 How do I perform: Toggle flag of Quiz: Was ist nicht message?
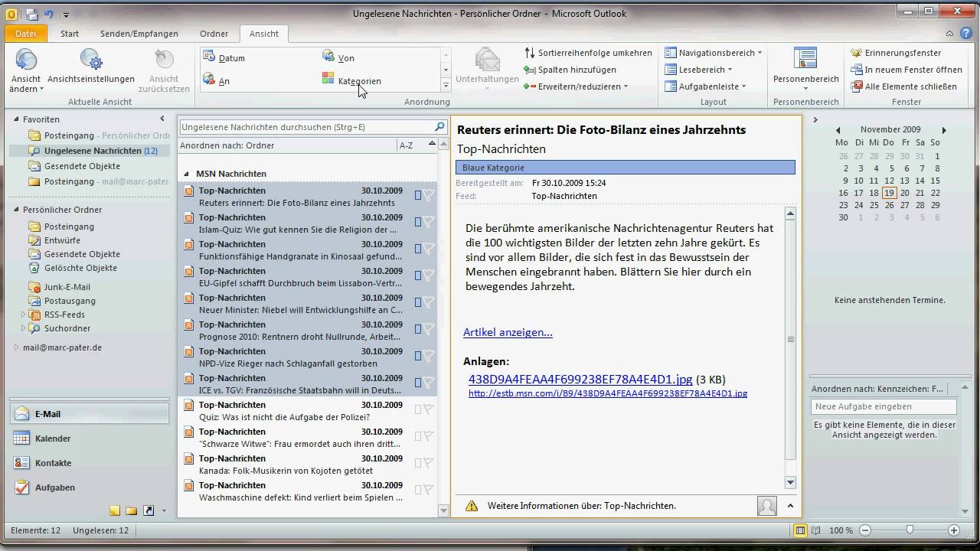429,409
